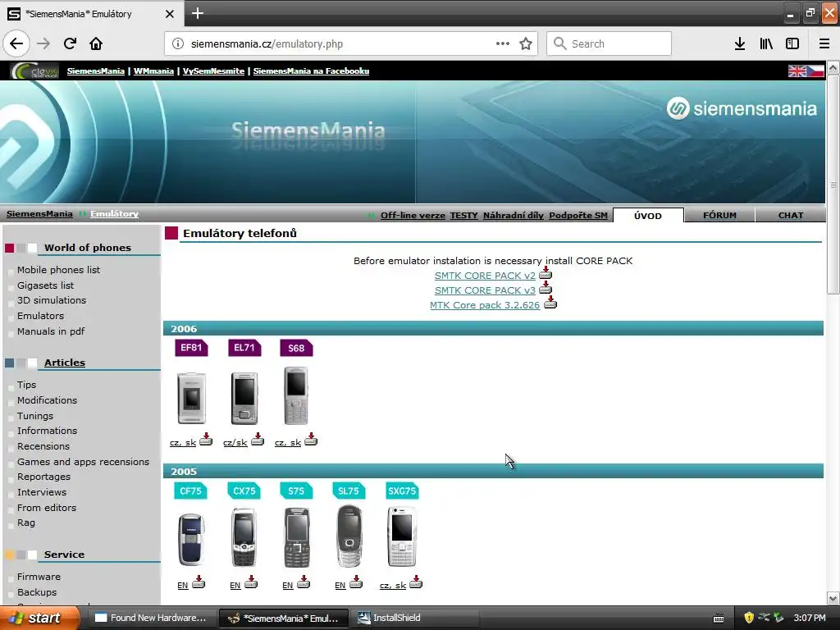Bookmark this page with the star icon
Screen dimensions: 840x630
click(x=526, y=44)
